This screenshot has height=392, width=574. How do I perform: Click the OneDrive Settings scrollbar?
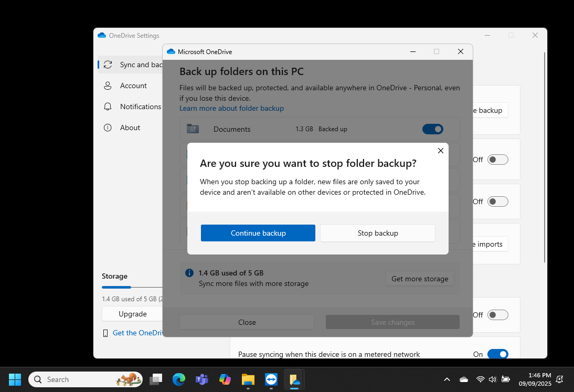click(x=544, y=157)
